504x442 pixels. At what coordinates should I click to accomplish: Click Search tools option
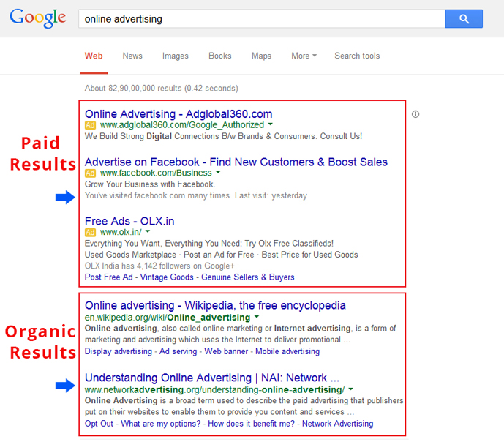(357, 56)
